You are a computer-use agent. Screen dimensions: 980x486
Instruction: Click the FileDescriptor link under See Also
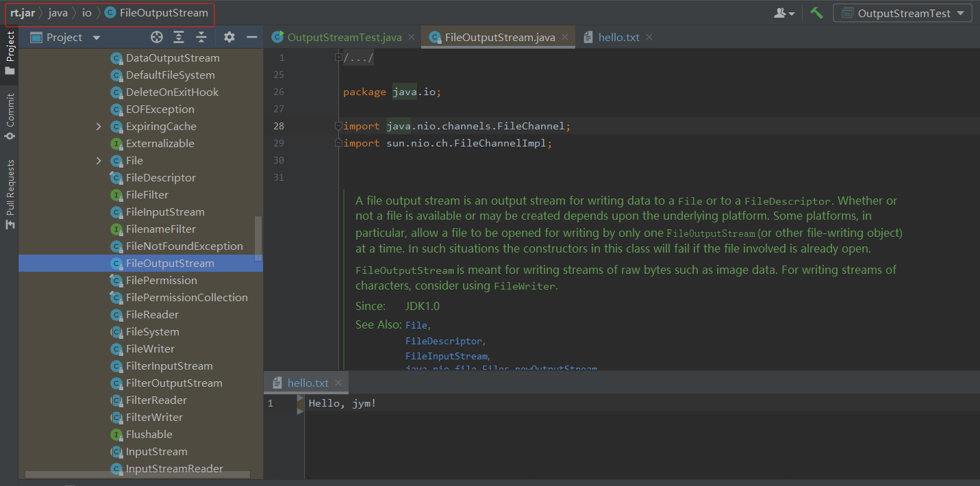(x=444, y=341)
